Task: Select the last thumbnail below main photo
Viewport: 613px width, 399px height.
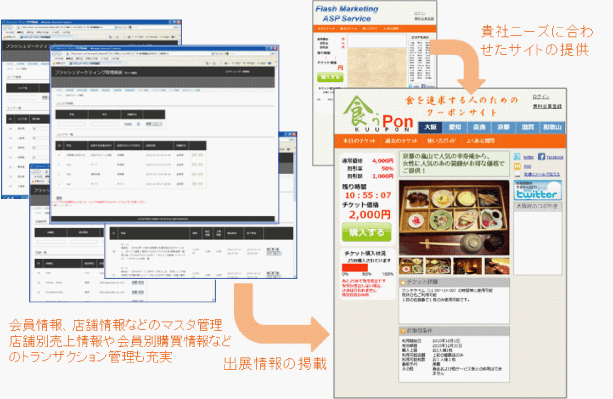Action: 497,265
